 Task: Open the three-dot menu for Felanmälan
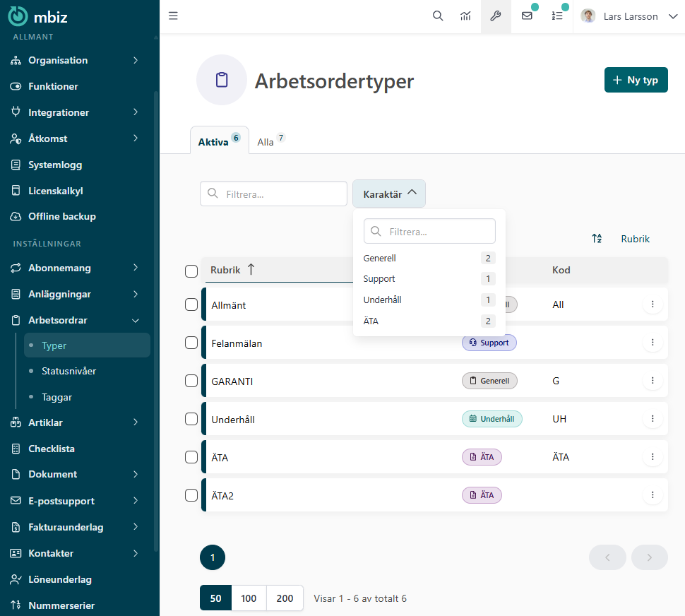click(653, 343)
